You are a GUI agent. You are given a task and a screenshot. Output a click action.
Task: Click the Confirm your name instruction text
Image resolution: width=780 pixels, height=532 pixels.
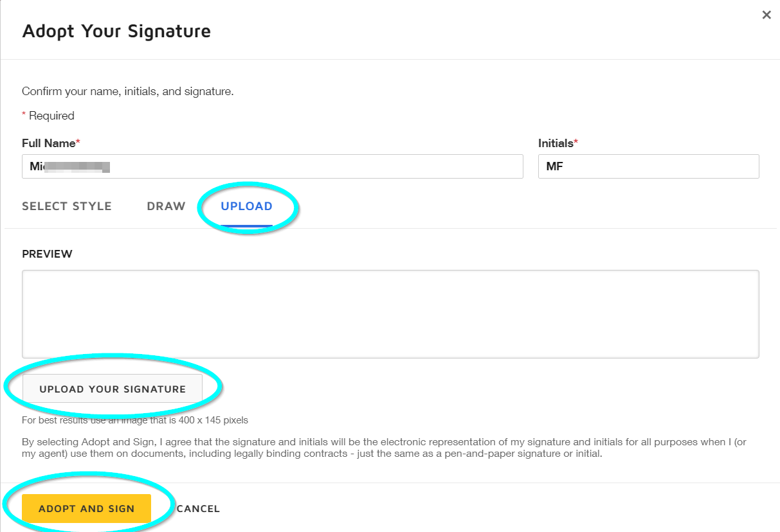(x=127, y=91)
